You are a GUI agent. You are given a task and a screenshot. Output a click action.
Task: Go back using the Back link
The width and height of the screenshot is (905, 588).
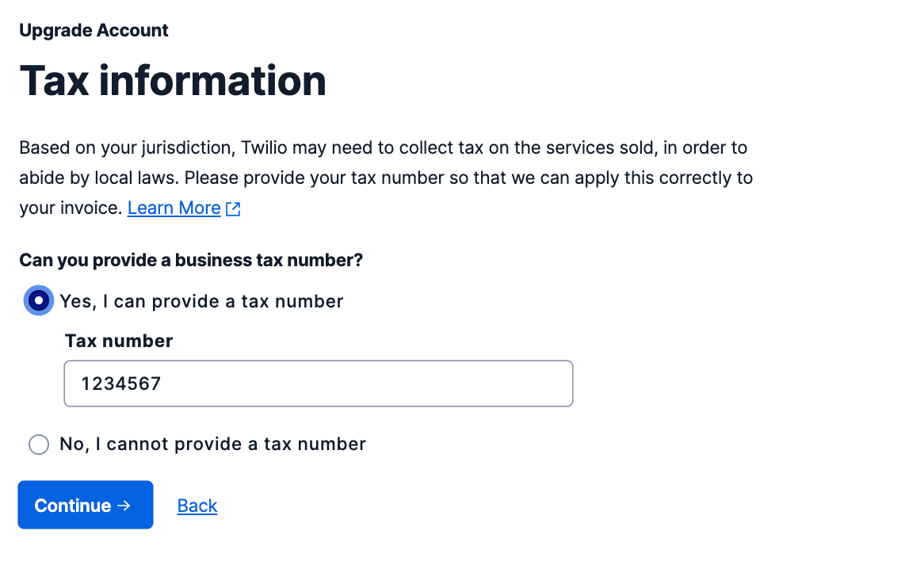tap(197, 506)
